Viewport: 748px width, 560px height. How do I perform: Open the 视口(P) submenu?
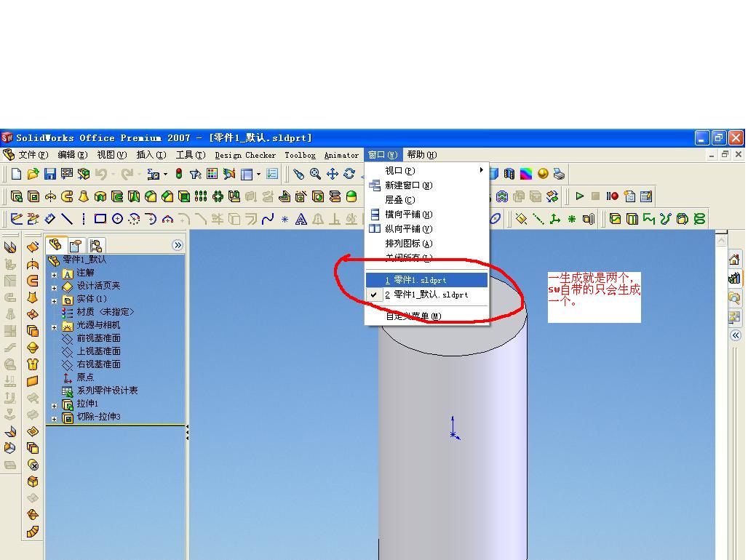coord(427,170)
